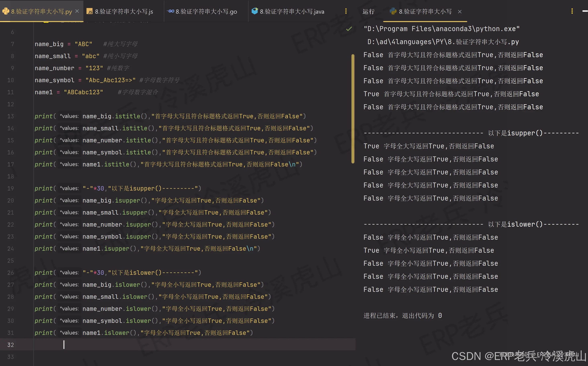Open the 8.验证字符串大小写.java tab
The height and width of the screenshot is (366, 588).
click(292, 11)
